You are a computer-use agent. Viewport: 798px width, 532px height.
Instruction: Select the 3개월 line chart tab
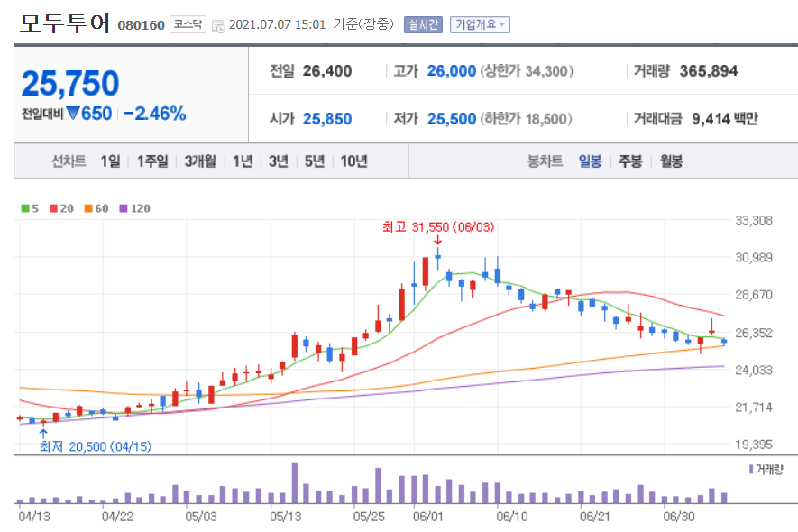click(x=200, y=161)
